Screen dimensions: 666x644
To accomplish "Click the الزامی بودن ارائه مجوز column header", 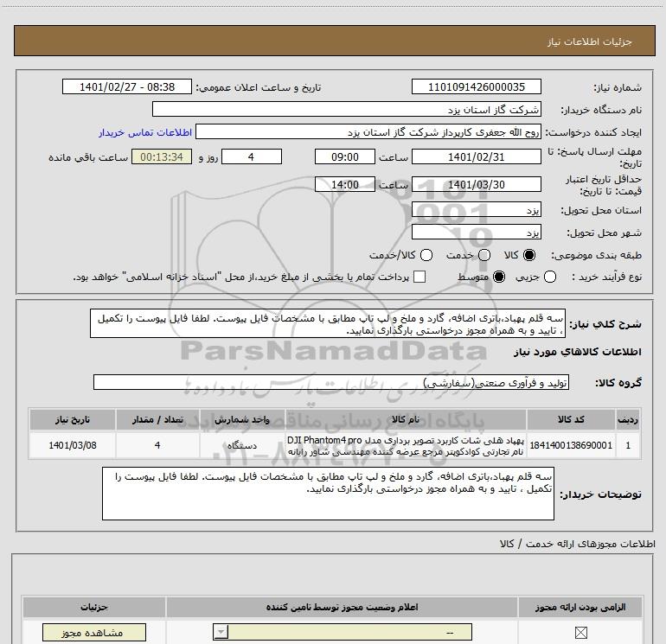I will (x=580, y=607).
